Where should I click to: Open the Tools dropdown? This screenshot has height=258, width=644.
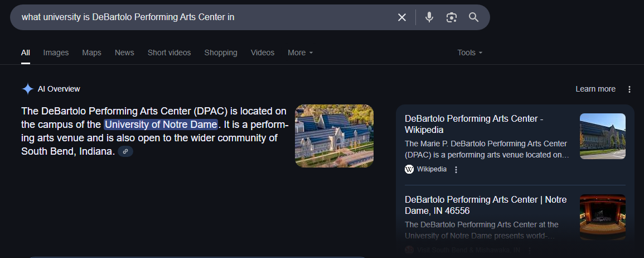469,52
